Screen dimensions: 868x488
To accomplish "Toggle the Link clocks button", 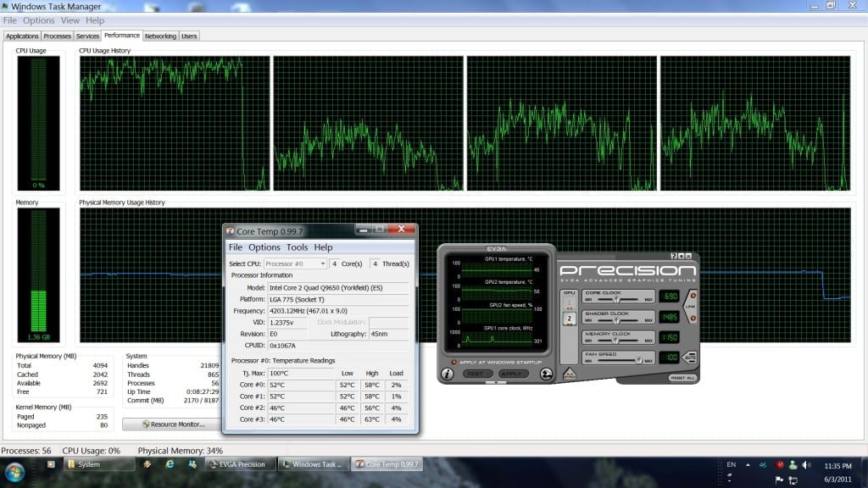I will (x=690, y=307).
